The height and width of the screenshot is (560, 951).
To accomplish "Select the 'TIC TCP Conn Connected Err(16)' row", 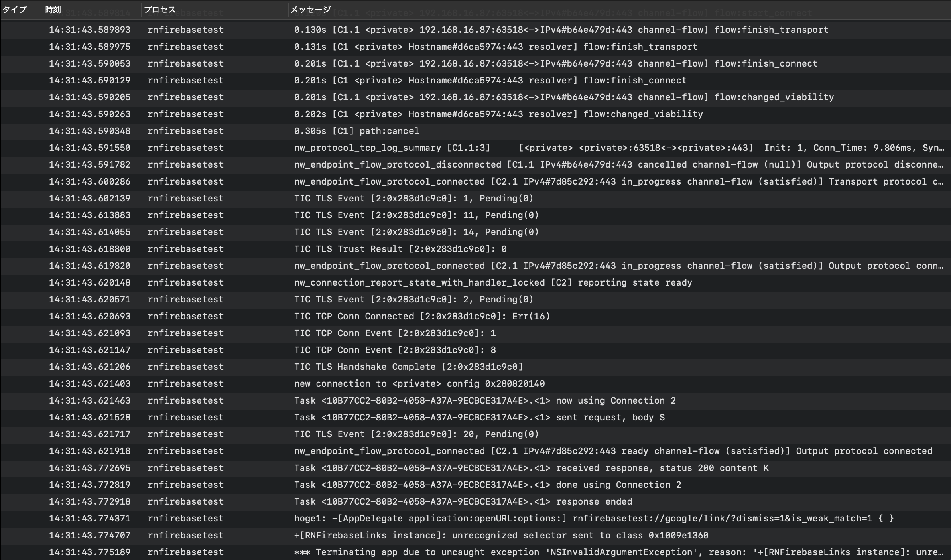I will click(421, 317).
